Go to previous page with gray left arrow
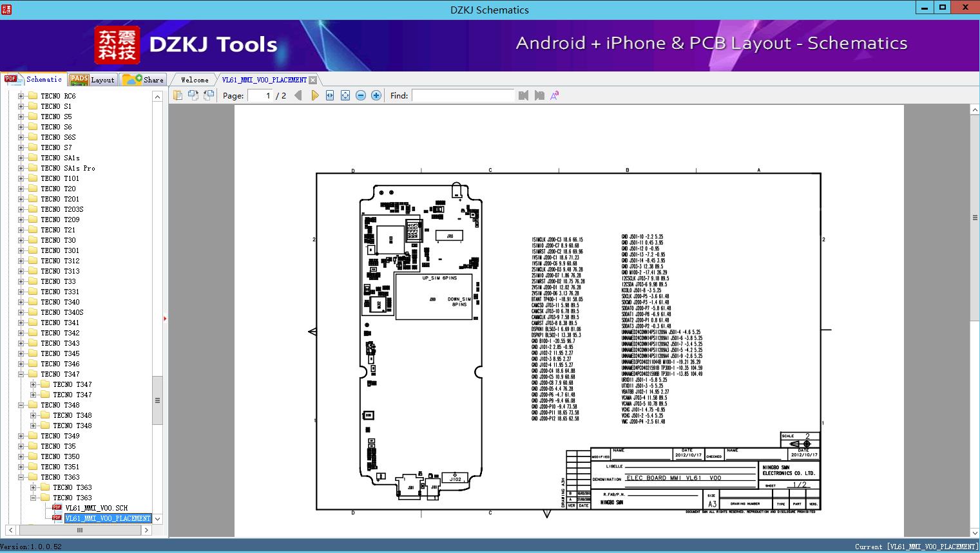 [x=298, y=95]
